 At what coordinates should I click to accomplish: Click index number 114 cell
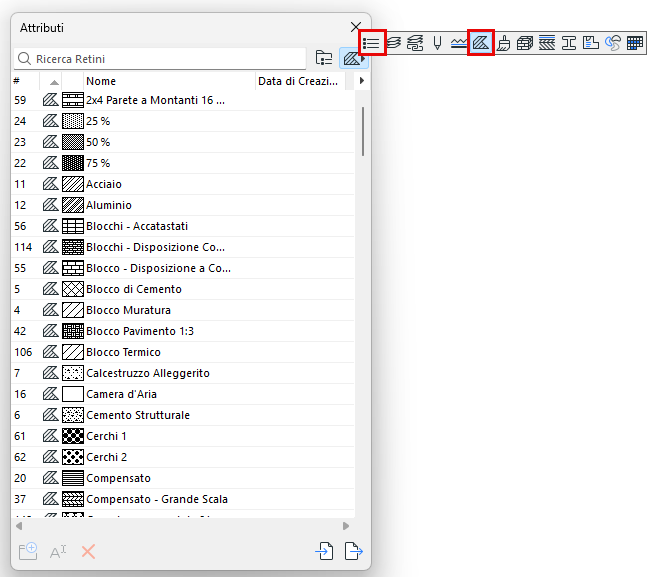[23, 247]
